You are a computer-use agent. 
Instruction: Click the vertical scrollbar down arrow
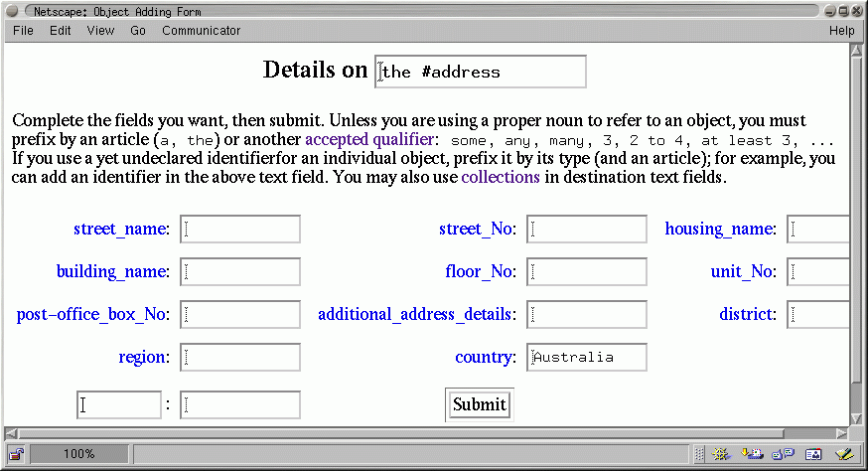[856, 417]
